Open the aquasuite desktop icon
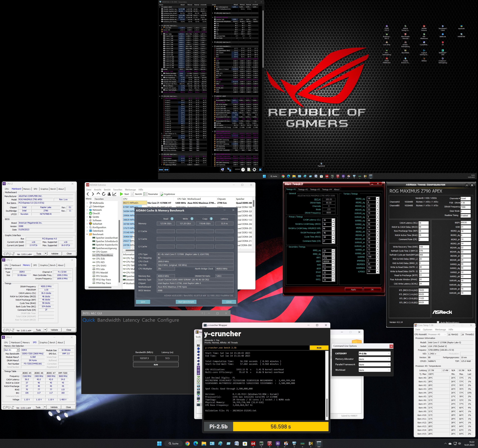The height and width of the screenshot is (448, 478). (x=461, y=27)
